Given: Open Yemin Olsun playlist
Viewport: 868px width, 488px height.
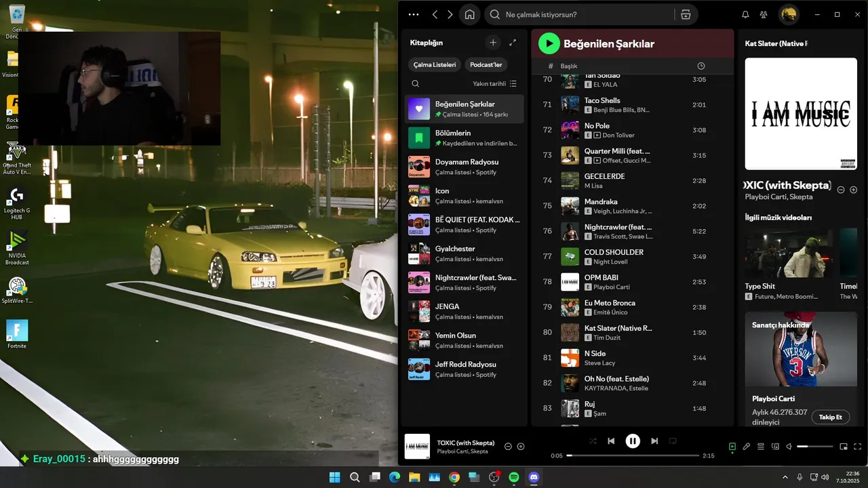Looking at the screenshot, I should pos(465,340).
